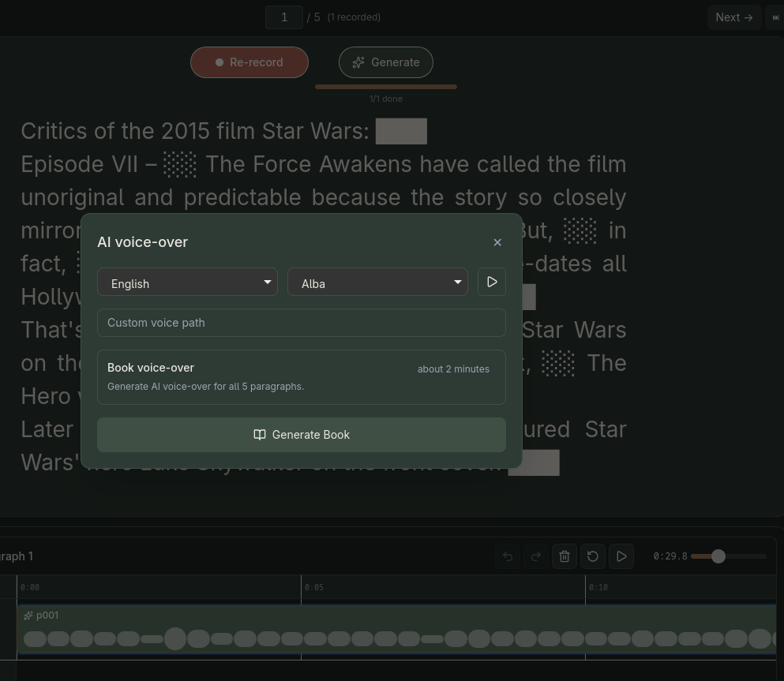Open the English language dropdown
The width and height of the screenshot is (784, 681).
coord(187,282)
